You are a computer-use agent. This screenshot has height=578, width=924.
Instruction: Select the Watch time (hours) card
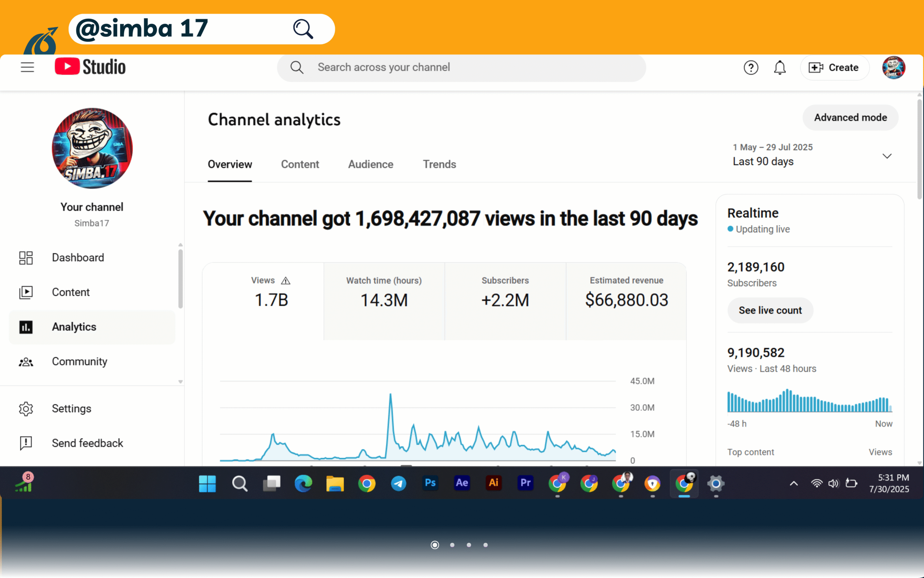click(384, 301)
